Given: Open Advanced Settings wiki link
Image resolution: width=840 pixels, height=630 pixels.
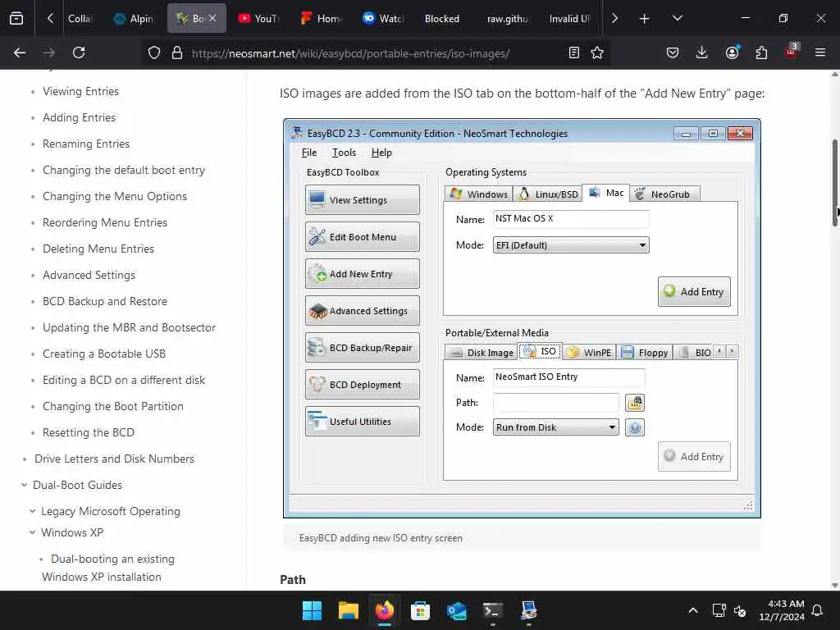Looking at the screenshot, I should click(x=89, y=276).
